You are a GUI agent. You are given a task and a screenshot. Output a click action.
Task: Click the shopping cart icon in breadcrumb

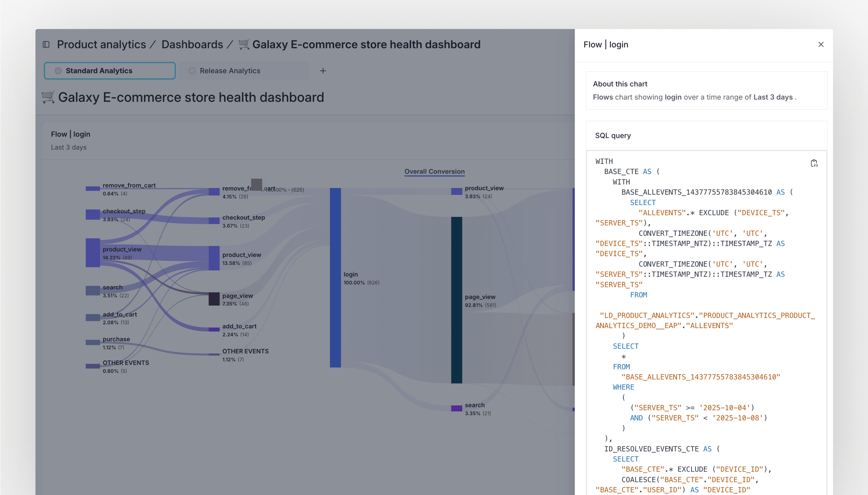pyautogui.click(x=244, y=44)
